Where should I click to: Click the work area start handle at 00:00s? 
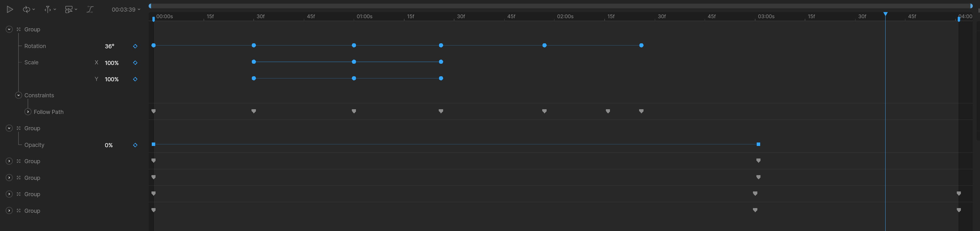[154, 19]
